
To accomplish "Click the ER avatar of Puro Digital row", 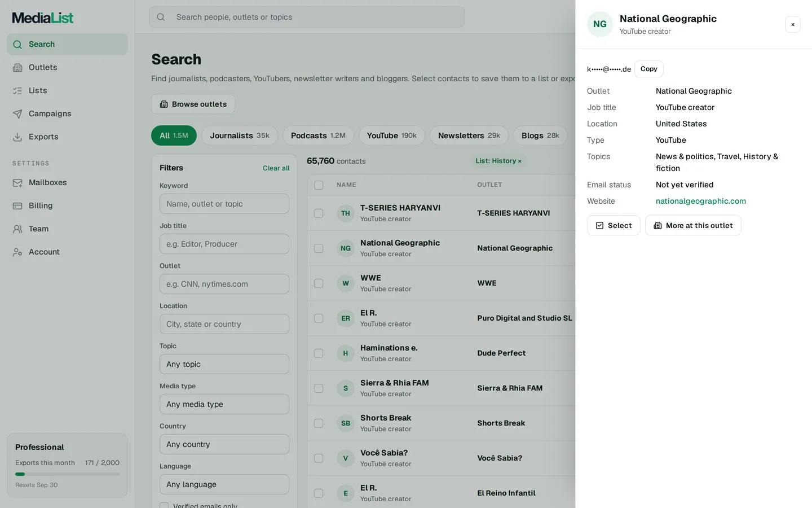I will [346, 318].
